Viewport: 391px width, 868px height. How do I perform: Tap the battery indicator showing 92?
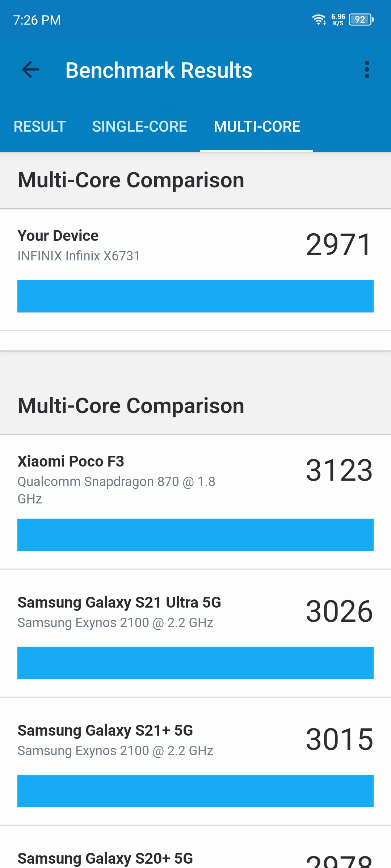361,20
